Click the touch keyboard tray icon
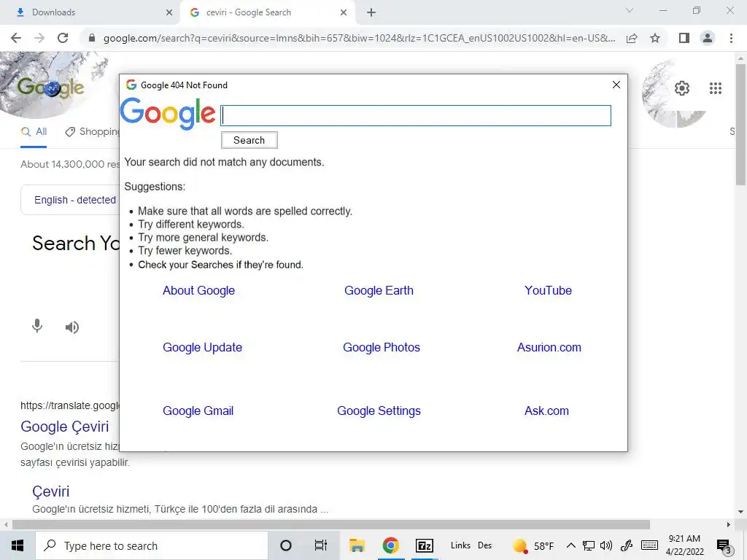The height and width of the screenshot is (560, 747). [649, 545]
